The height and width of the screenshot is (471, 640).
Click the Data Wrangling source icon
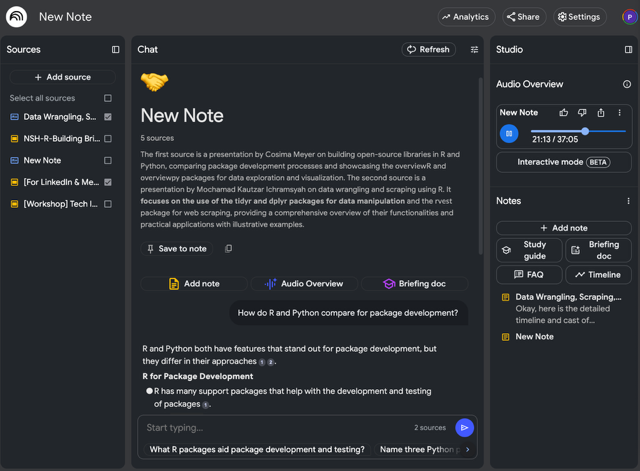(x=14, y=117)
